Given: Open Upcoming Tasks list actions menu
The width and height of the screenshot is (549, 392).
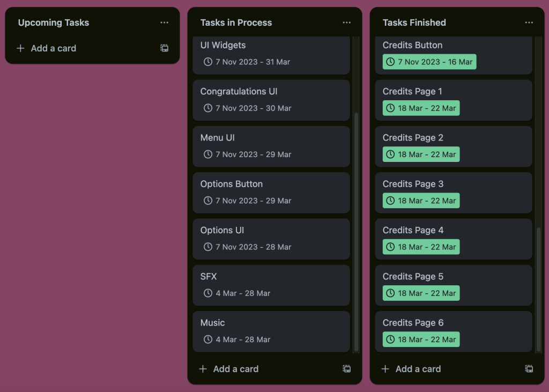Looking at the screenshot, I should click(164, 23).
